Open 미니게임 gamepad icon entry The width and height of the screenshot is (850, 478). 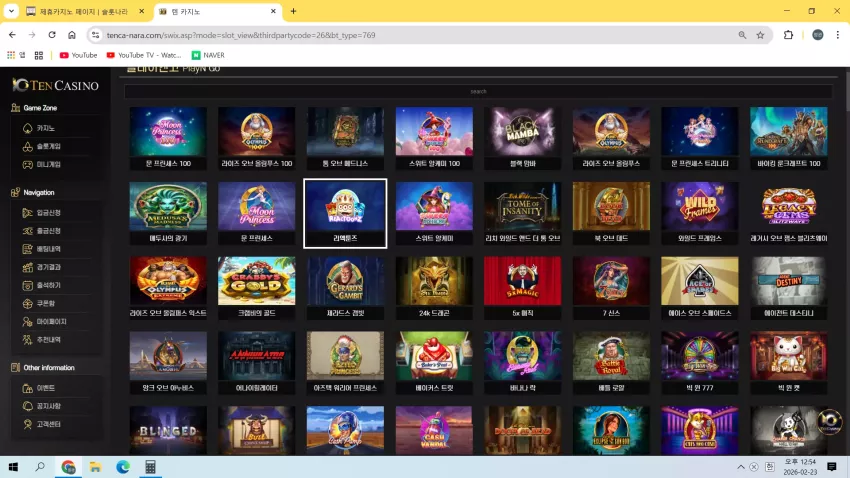[x=28, y=164]
